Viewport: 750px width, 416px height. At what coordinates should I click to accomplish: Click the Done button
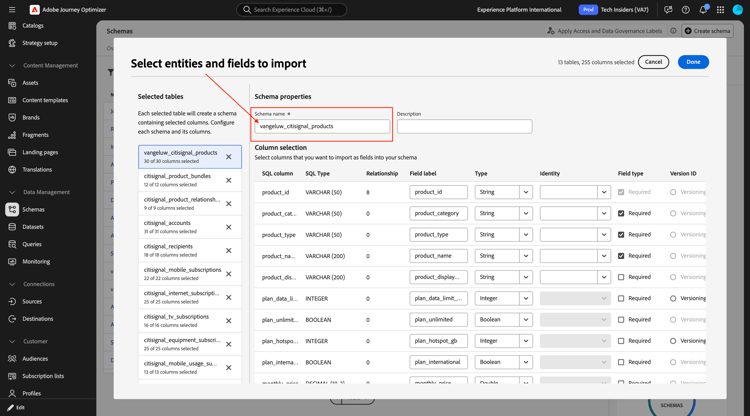click(693, 62)
